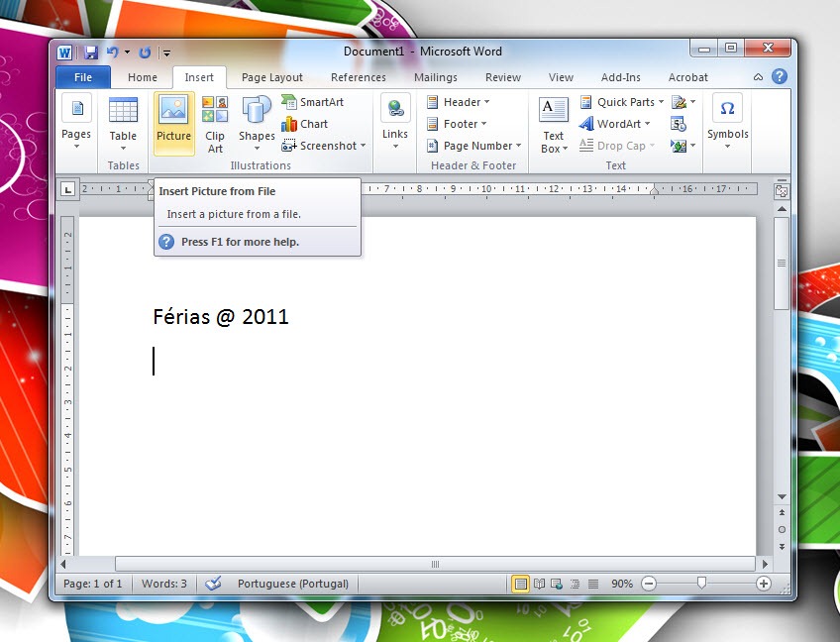The image size is (840, 642).
Task: Open the View tab
Action: [561, 77]
